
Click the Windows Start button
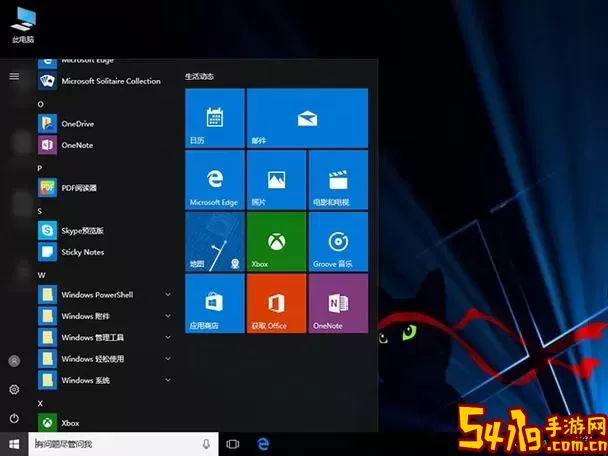[14, 444]
